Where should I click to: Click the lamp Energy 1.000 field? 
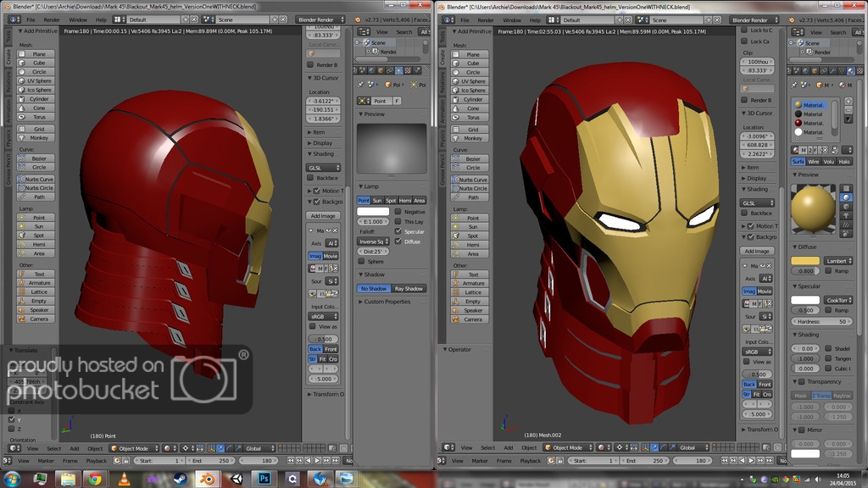click(x=373, y=221)
